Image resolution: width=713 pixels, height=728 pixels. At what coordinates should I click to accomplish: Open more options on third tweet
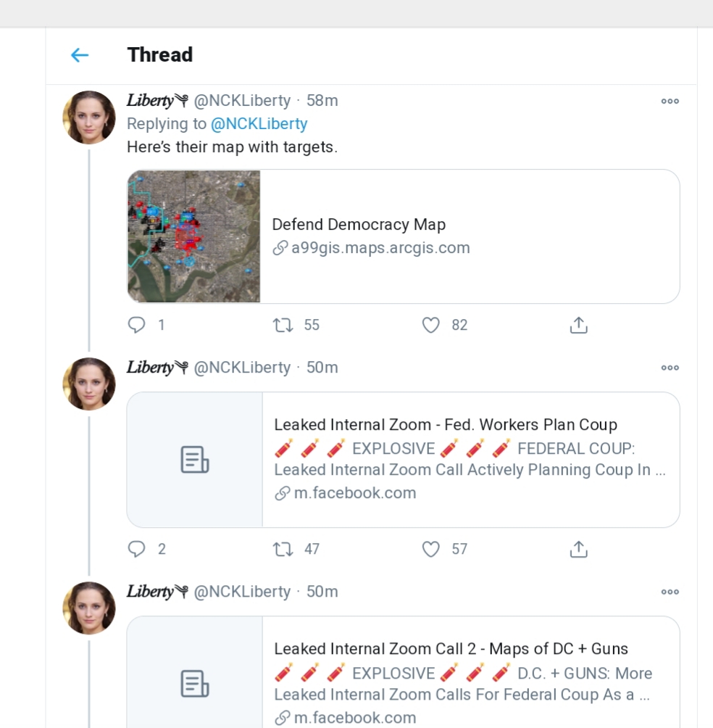pyautogui.click(x=670, y=592)
